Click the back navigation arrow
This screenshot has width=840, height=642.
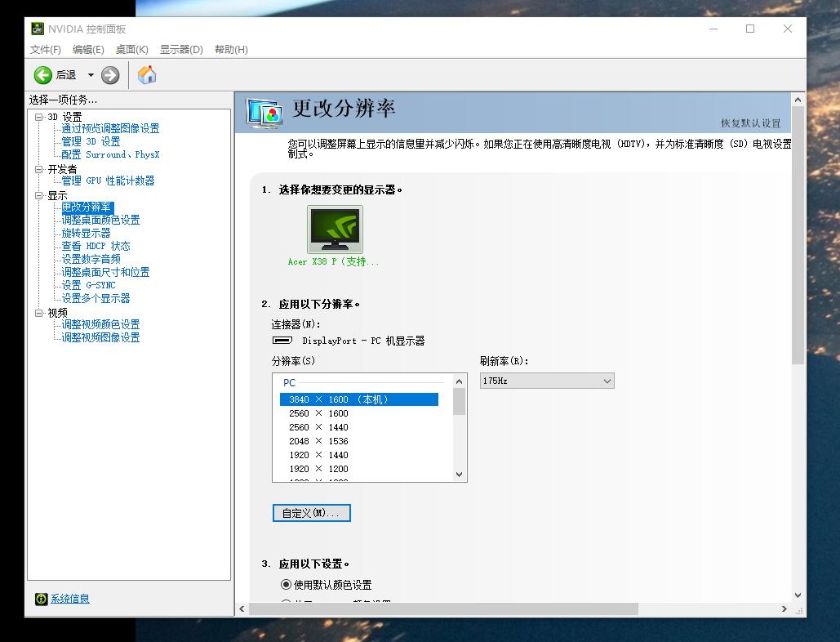(42, 74)
